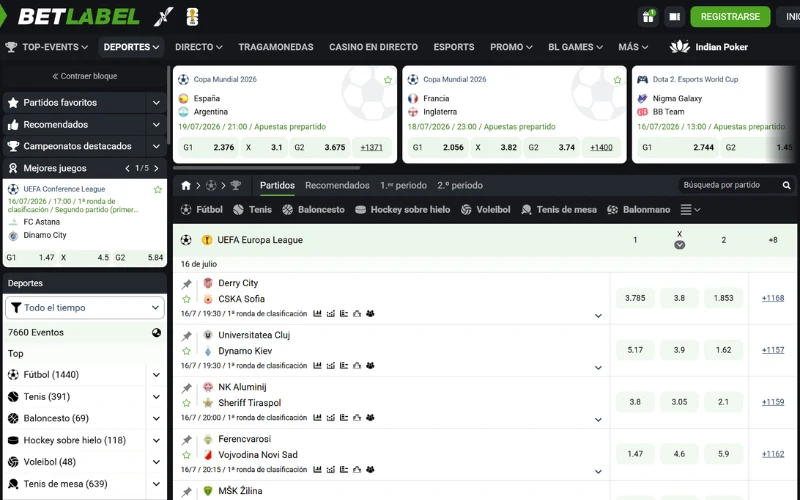Viewport: 800px width, 500px height.
Task: Expand Derry City match markets chevron
Action: tap(598, 316)
